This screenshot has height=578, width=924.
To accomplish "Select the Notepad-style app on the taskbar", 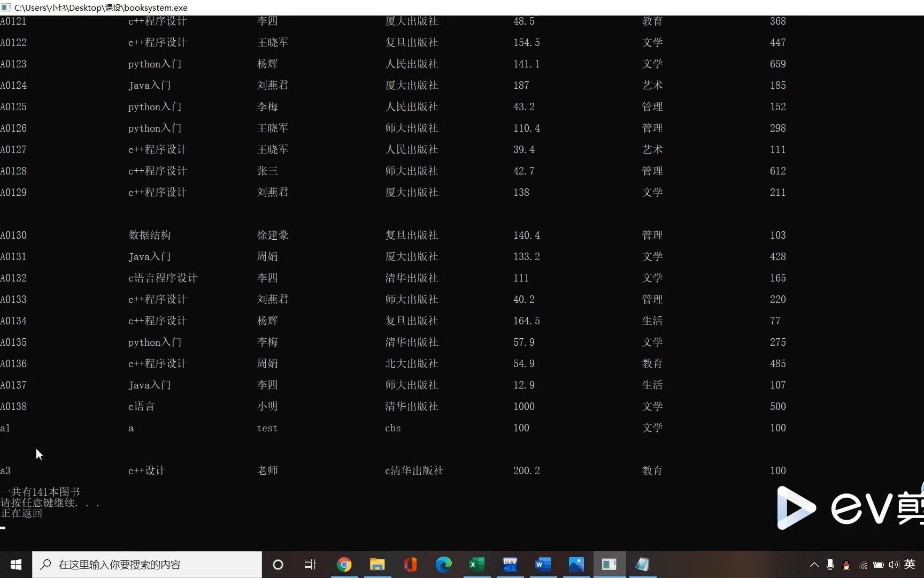I will tap(642, 564).
